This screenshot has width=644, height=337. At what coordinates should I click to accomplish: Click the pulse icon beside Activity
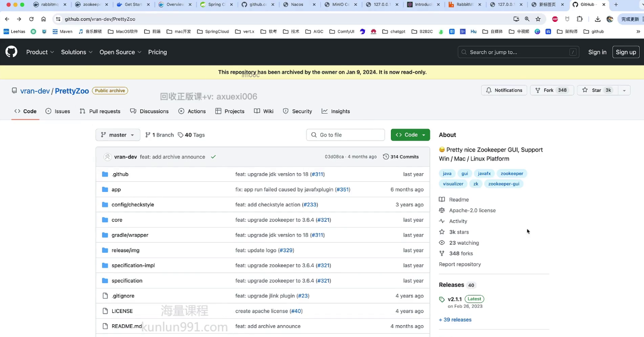click(442, 221)
